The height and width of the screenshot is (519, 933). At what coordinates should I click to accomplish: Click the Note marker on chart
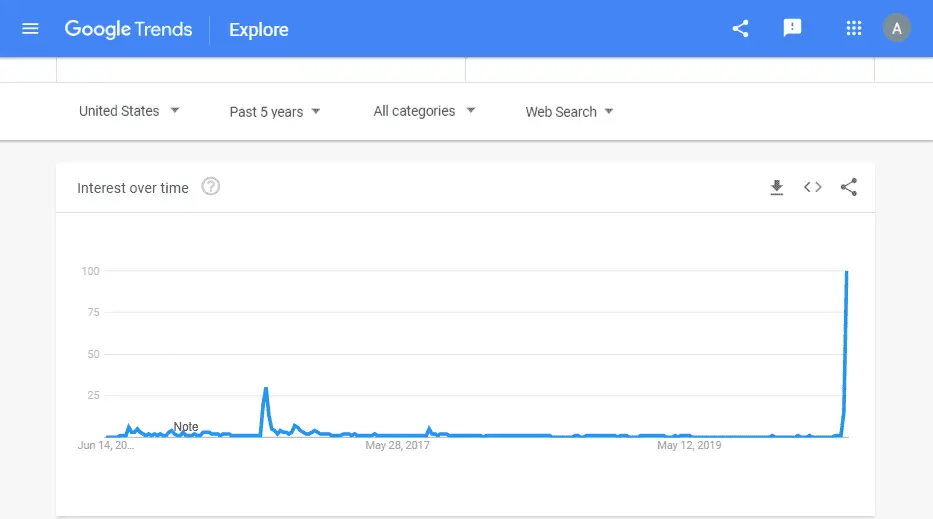point(186,427)
